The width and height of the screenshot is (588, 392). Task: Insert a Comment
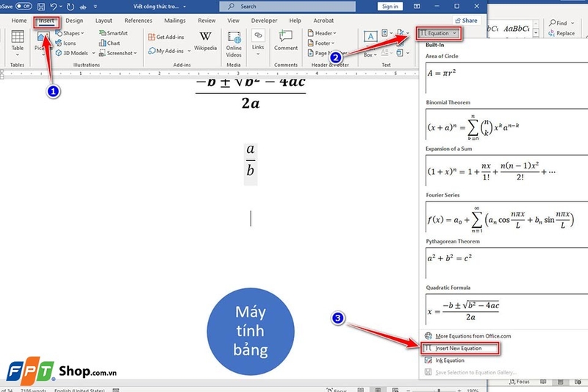(286, 40)
